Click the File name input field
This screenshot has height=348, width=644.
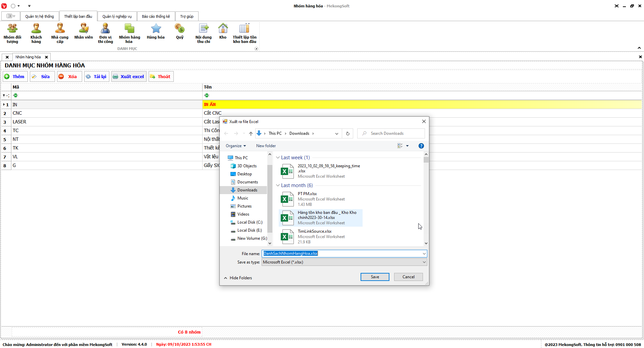342,253
